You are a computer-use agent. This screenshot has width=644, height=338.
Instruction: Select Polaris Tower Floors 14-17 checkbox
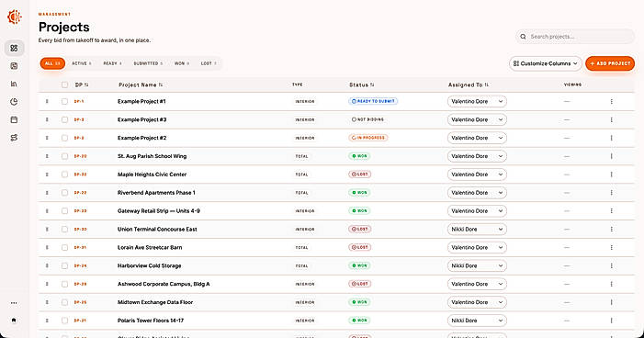[64, 321]
